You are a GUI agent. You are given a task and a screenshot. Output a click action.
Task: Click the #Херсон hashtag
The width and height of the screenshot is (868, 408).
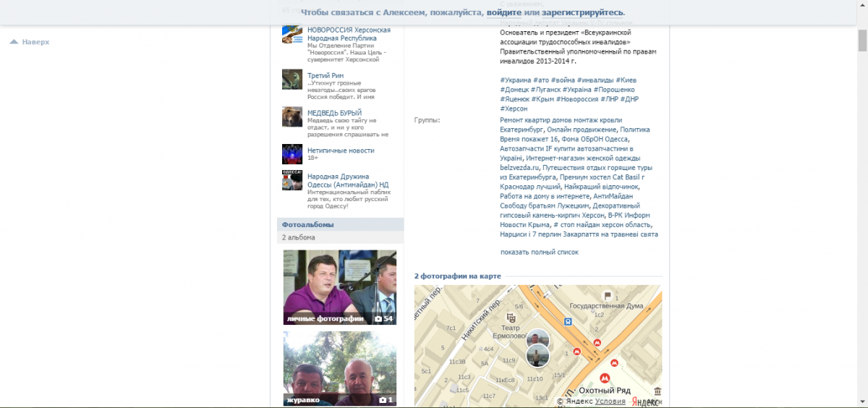(514, 109)
